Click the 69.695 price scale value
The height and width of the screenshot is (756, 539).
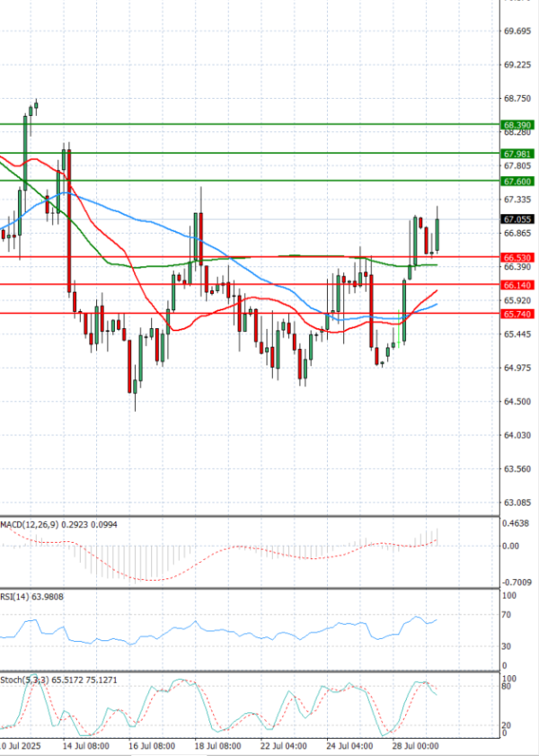click(517, 31)
